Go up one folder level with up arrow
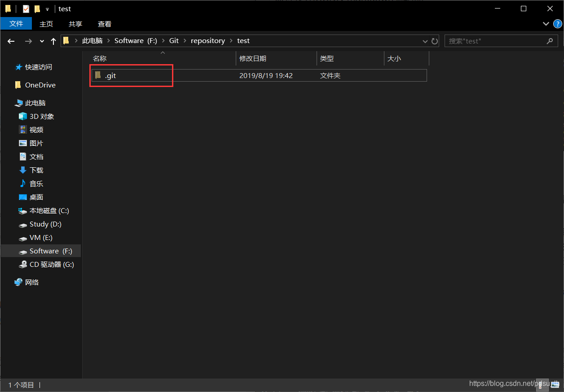Image resolution: width=564 pixels, height=392 pixels. pos(53,41)
